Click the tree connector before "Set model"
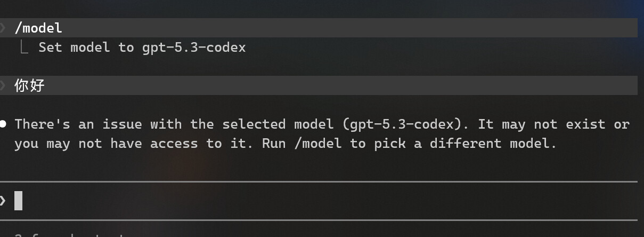Viewport: 644px width, 237px height. (x=24, y=47)
